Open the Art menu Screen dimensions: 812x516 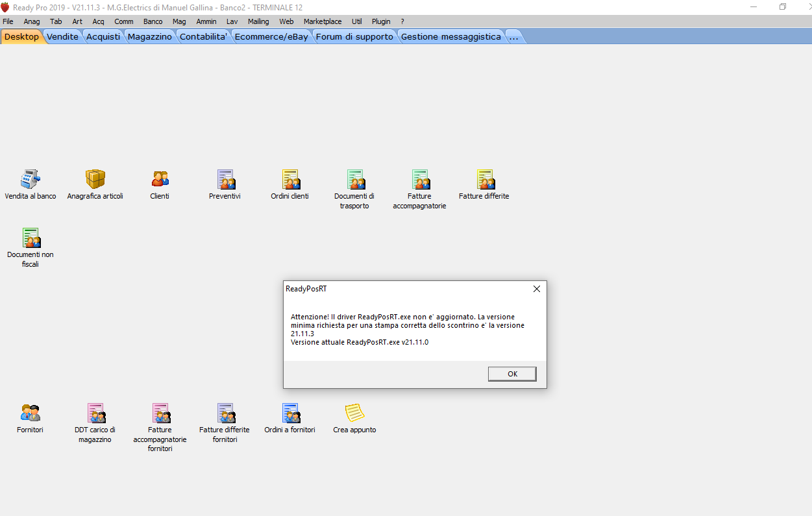[77, 21]
